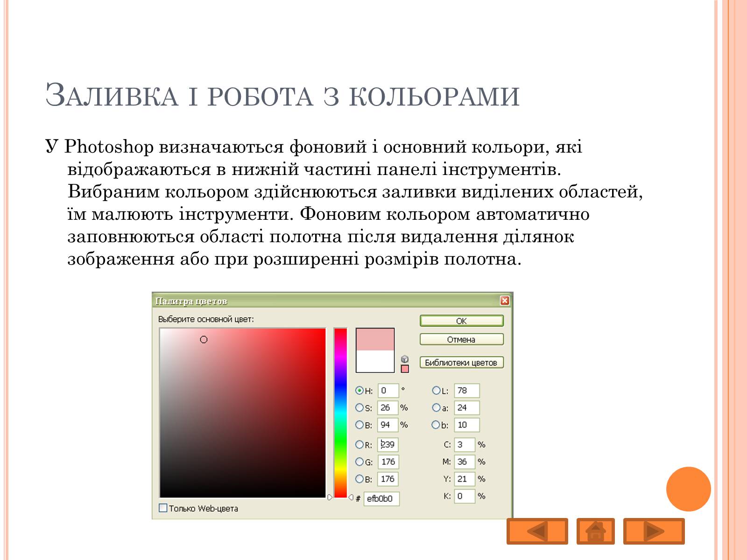
Task: Click the new color pink preview swatch
Action: pyautogui.click(x=375, y=339)
